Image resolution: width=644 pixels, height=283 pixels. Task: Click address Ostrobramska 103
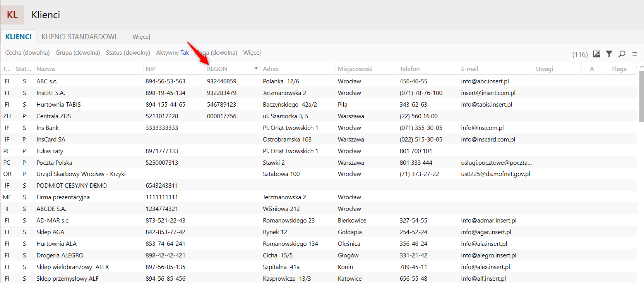(x=287, y=140)
